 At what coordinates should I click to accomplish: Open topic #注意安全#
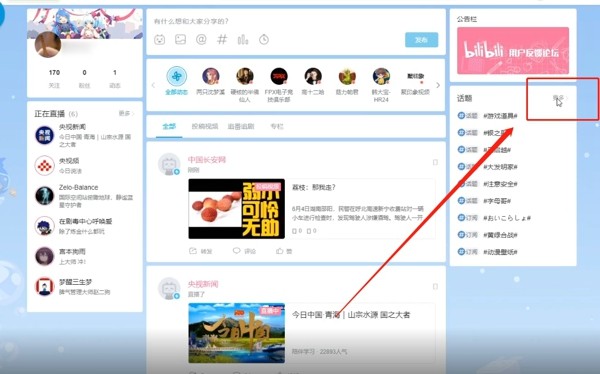click(500, 184)
